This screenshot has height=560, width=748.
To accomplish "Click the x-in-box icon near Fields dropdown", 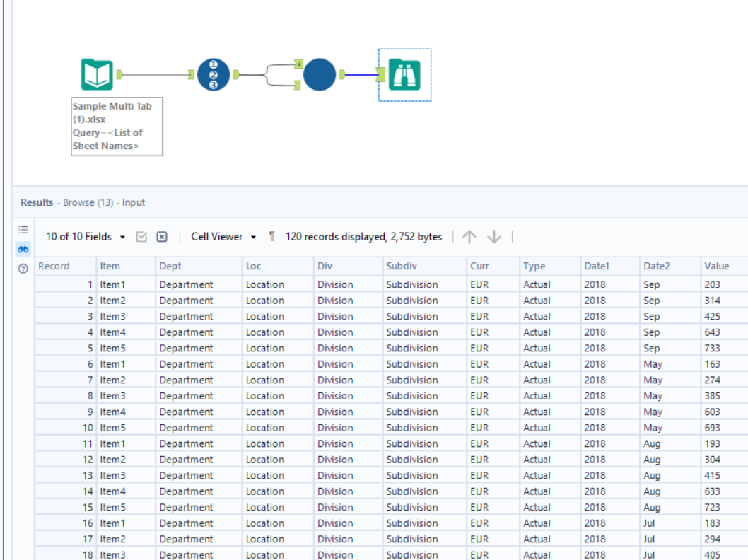I will 161,236.
